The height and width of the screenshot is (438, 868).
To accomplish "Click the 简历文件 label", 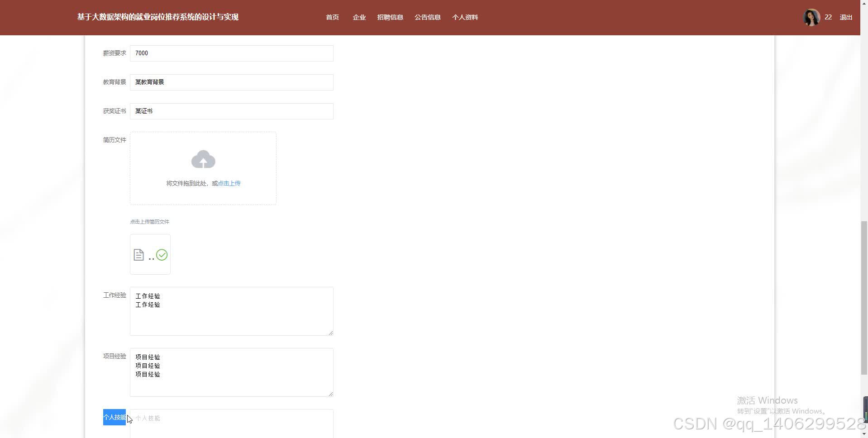I will click(x=114, y=140).
